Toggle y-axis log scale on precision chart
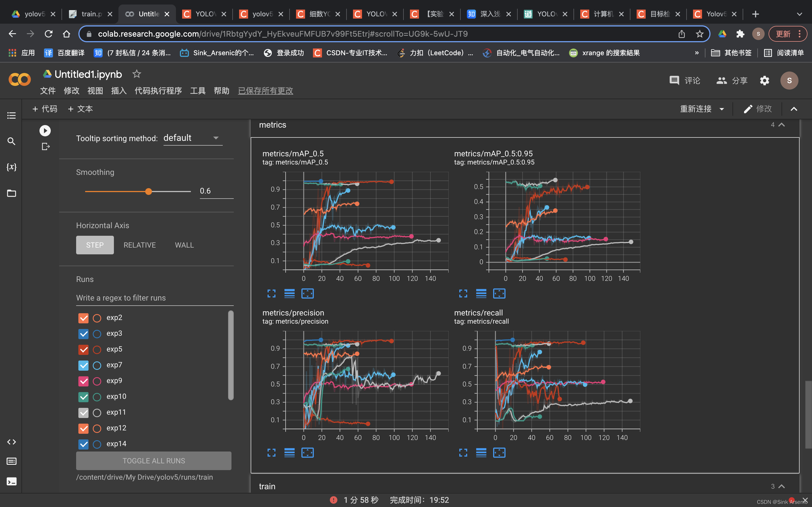 click(289, 453)
